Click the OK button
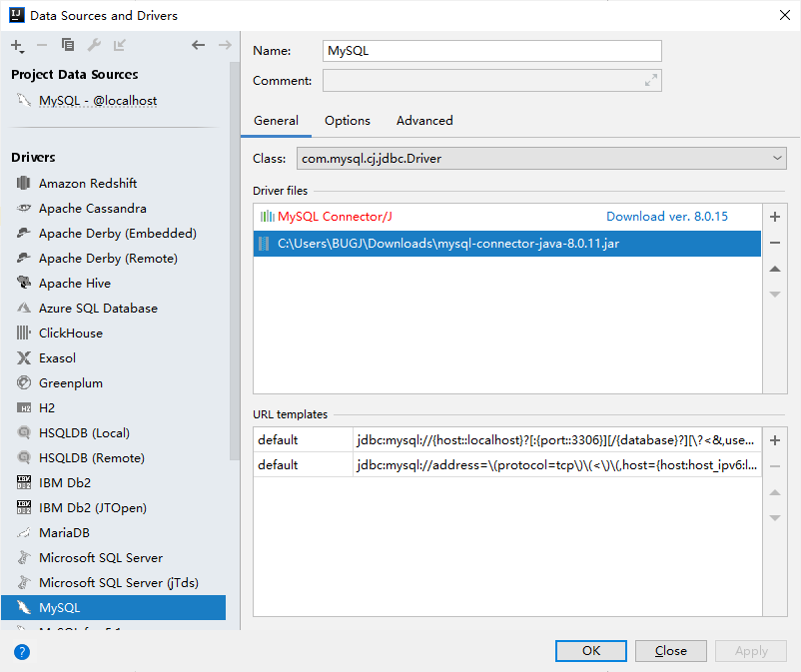The width and height of the screenshot is (801, 672). [590, 650]
